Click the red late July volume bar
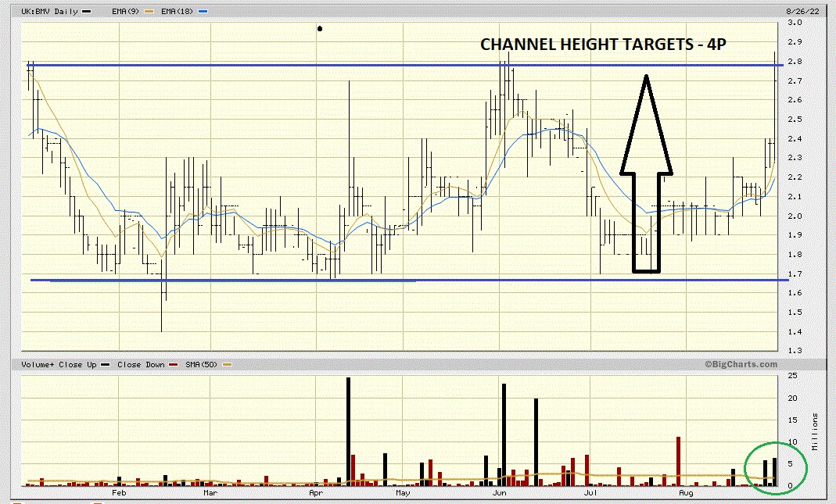This screenshot has width=836, height=504. (679, 461)
